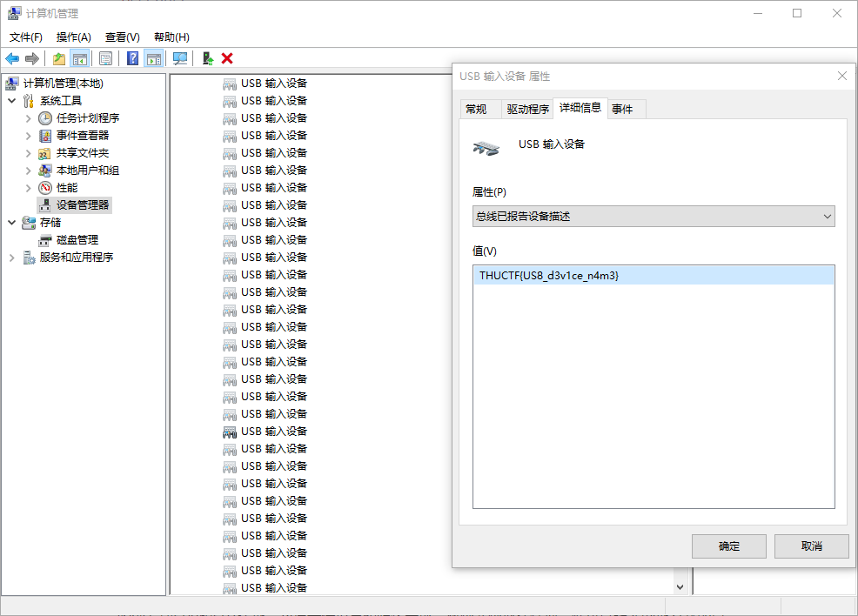The height and width of the screenshot is (616, 858).
Task: Expand the 任务计划程序 tree node
Action: coord(28,118)
